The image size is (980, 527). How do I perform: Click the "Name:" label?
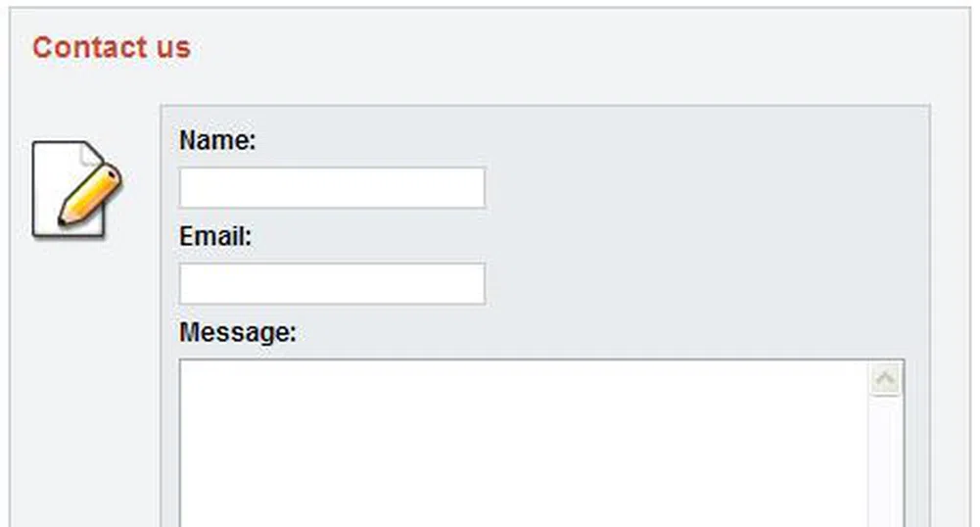[x=217, y=141]
